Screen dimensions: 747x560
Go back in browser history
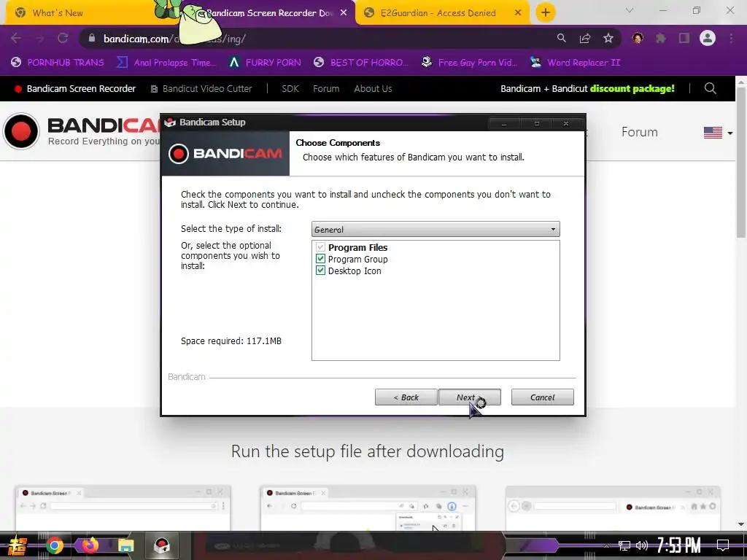[x=16, y=39]
